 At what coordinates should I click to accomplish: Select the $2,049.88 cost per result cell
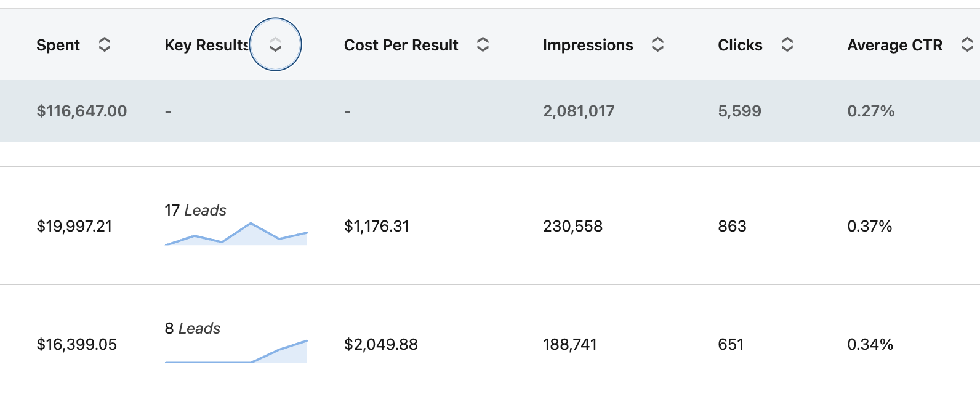tap(380, 344)
